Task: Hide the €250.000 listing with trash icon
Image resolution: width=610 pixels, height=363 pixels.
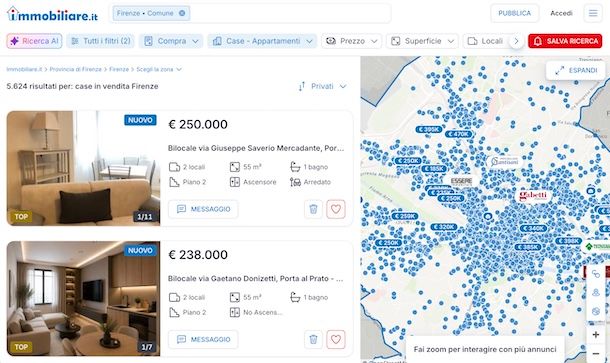Action: pos(313,209)
